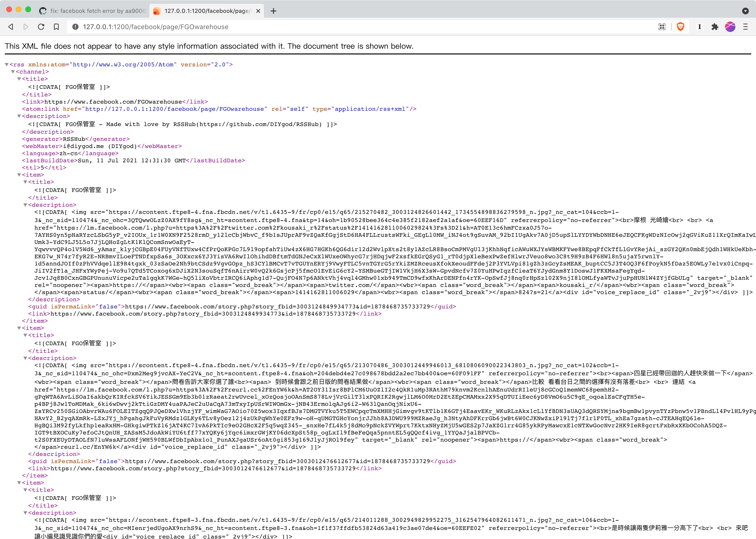Reload the current page

[x=41, y=27]
